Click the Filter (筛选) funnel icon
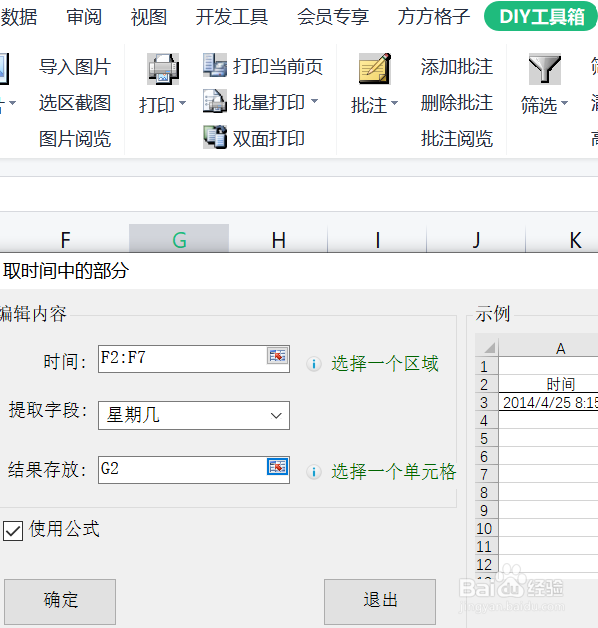This screenshot has height=628, width=598. pyautogui.click(x=545, y=69)
